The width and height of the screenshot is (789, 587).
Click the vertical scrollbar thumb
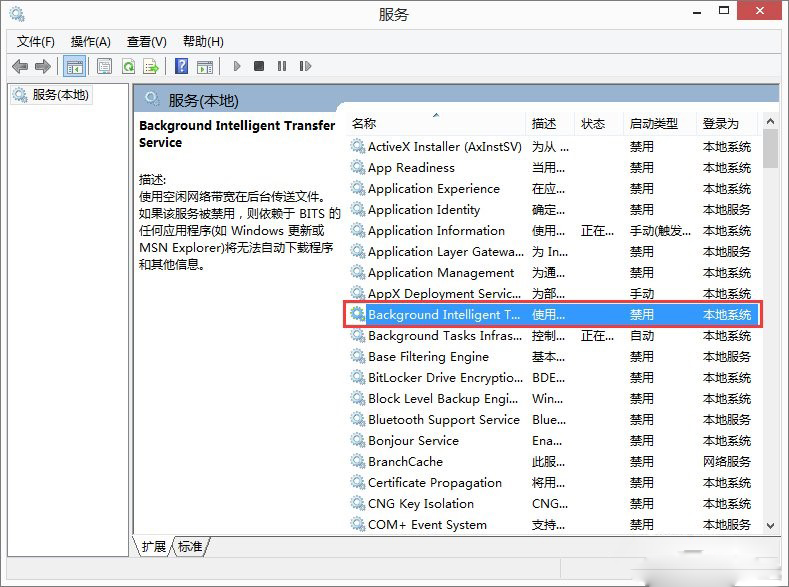(770, 149)
